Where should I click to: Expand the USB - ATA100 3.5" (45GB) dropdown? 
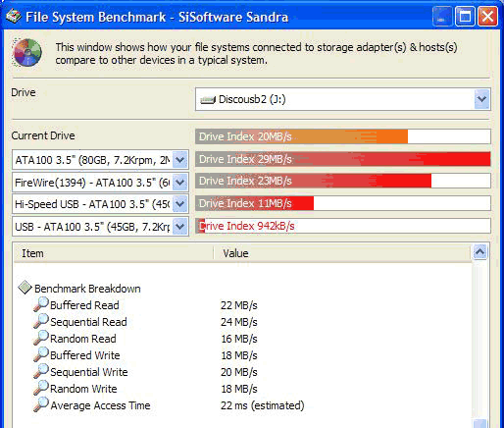pyautogui.click(x=179, y=227)
